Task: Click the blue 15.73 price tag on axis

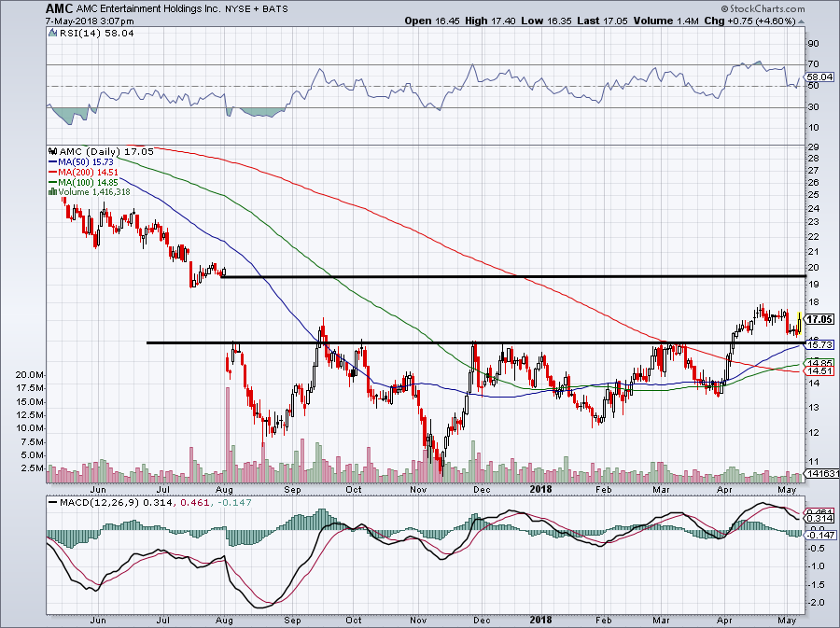Action: tap(820, 344)
